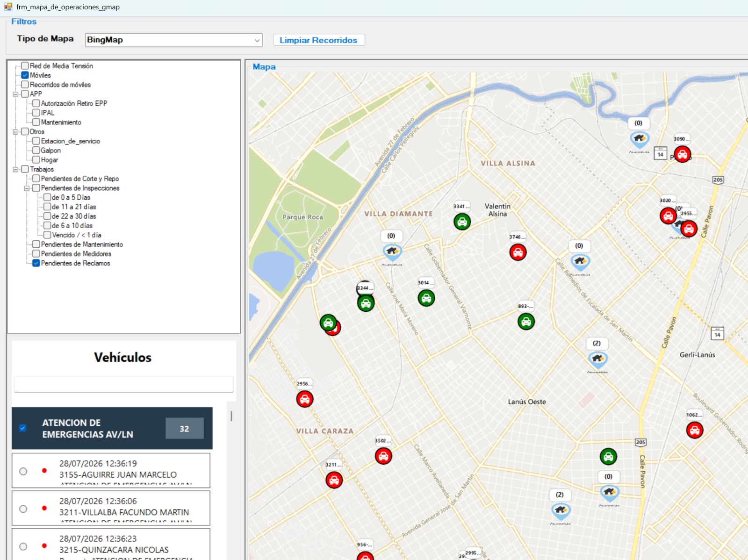
Task: Click the 'ATENCION DE EMERGENCIAS AV/LN' header text
Action: [x=87, y=429]
